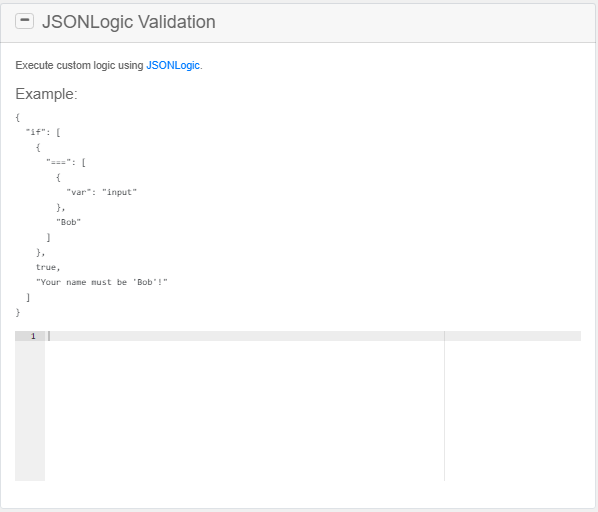Screen dimensions: 598x512
Task: Click "Your name must be 'Bob'!" string
Action: coord(102,282)
